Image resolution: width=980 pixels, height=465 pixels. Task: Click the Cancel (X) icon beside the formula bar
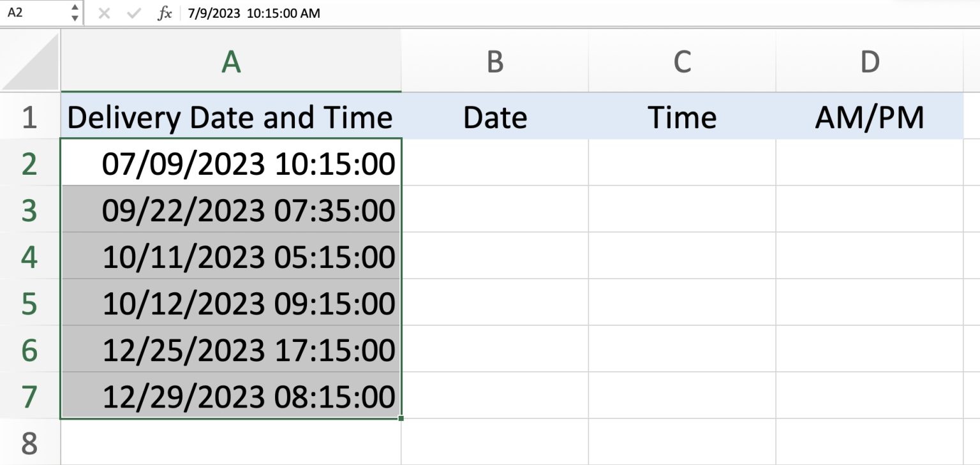pos(104,13)
